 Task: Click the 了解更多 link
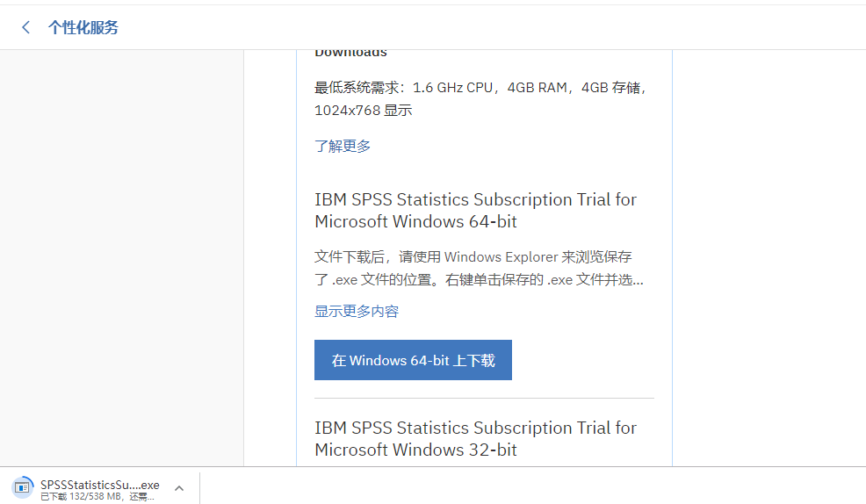click(x=343, y=146)
